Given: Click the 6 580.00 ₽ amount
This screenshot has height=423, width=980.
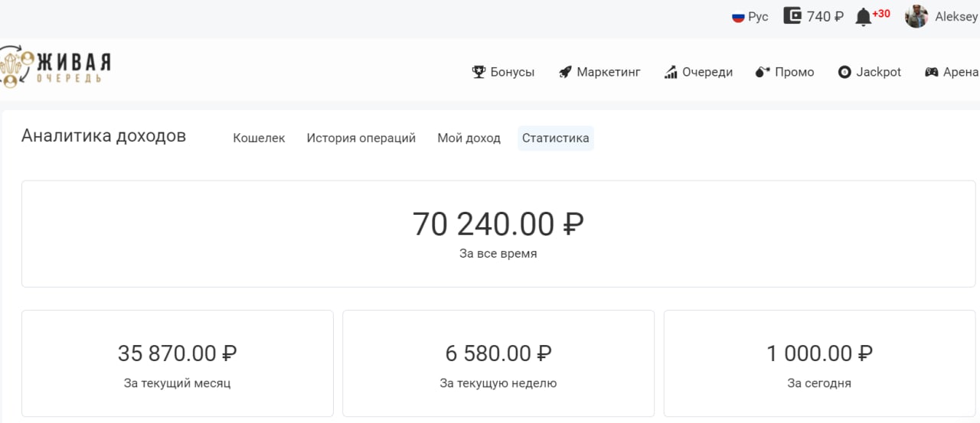Looking at the screenshot, I should tap(498, 353).
